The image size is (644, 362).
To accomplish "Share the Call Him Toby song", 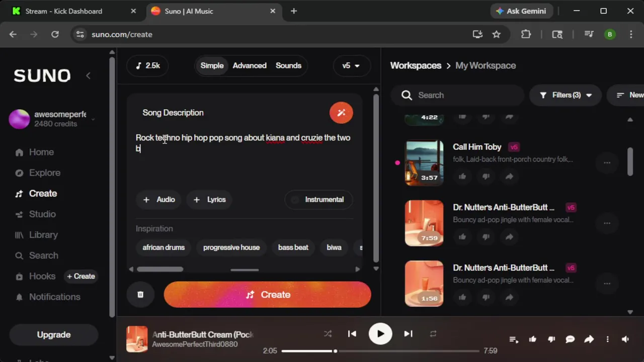I will [509, 176].
